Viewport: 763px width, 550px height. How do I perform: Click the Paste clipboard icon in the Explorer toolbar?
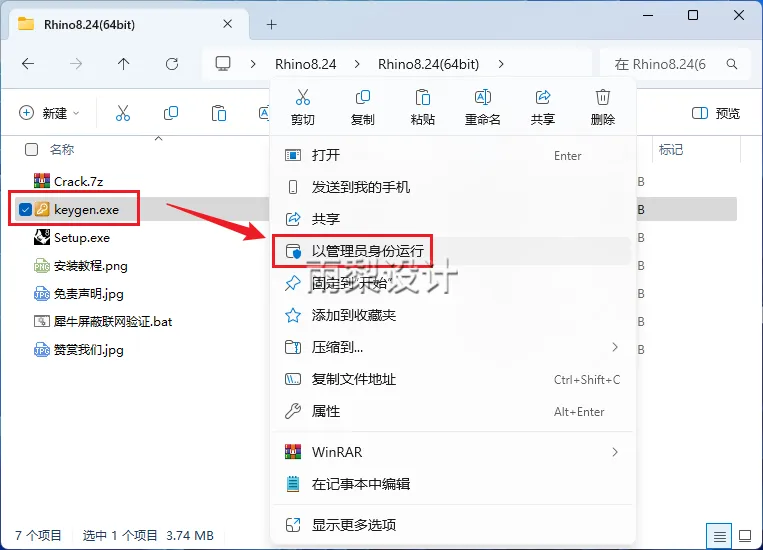(x=219, y=113)
